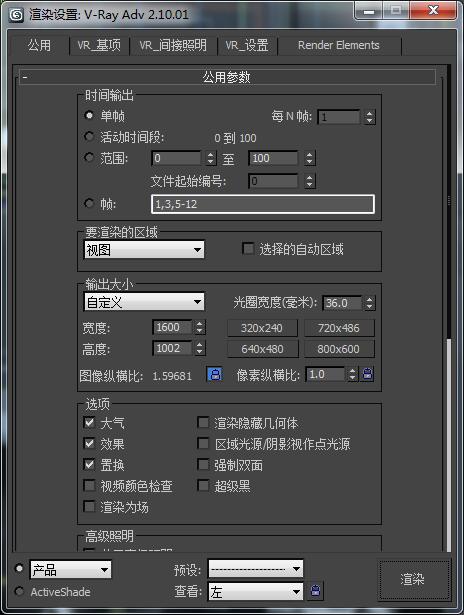Select the 活动时间段 radio button
The height and width of the screenshot is (615, 464).
[89, 136]
